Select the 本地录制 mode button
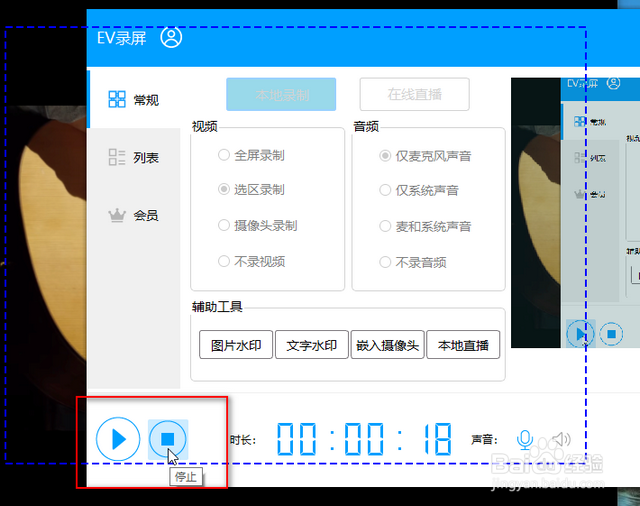Screen dimensions: 640x506 (x=281, y=94)
